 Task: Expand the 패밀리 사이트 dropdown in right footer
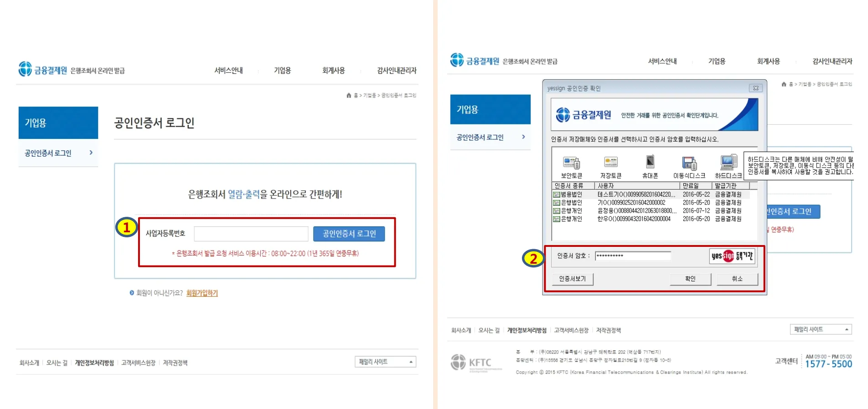[820, 329]
